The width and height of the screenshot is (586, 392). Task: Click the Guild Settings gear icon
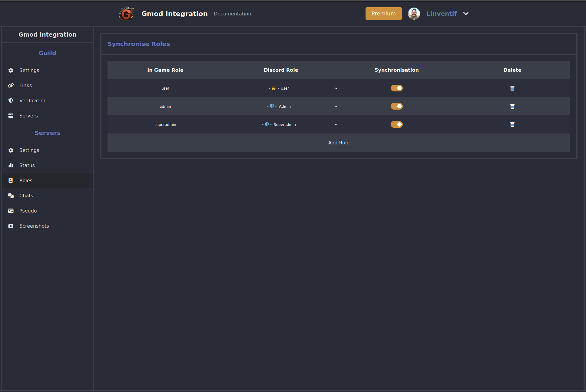(11, 70)
